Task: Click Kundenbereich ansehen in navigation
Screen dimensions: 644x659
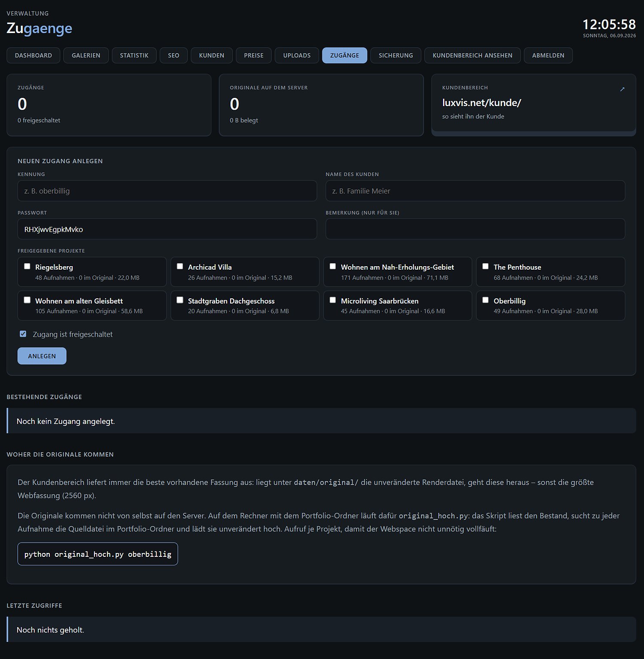Action: [473, 55]
